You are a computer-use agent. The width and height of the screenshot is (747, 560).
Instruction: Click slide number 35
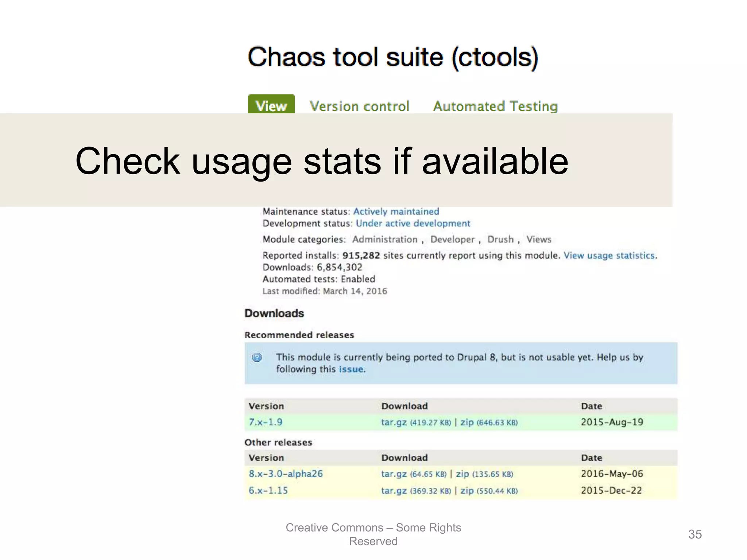pyautogui.click(x=695, y=534)
